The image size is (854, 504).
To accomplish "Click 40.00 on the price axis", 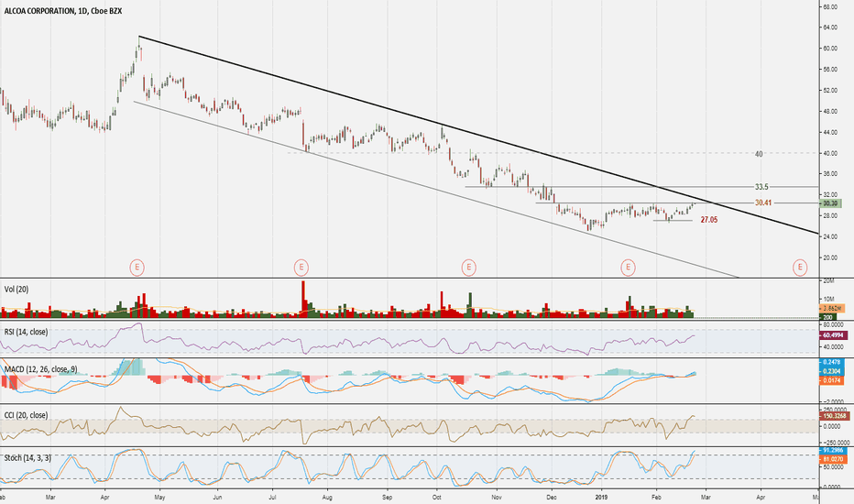I will (x=830, y=154).
